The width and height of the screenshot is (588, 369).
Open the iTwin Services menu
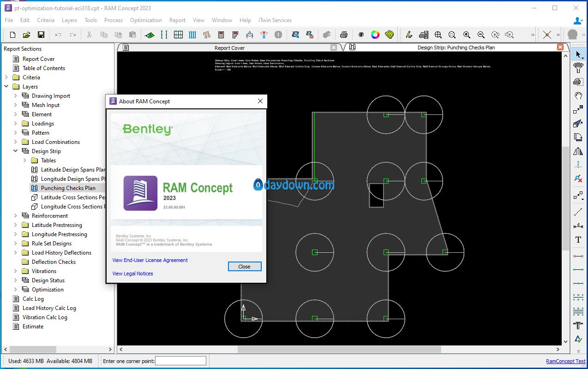275,20
